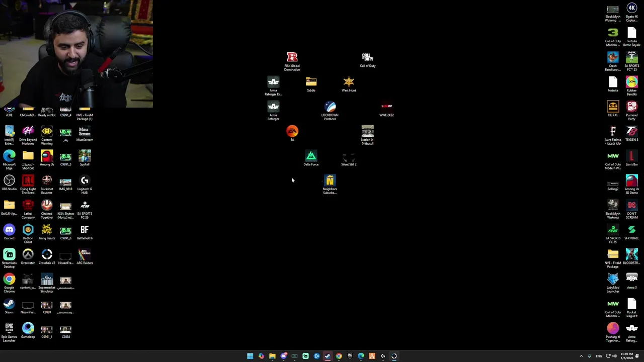Open the LabyMod Launcher shortcut
This screenshot has width=644, height=362.
613,283
